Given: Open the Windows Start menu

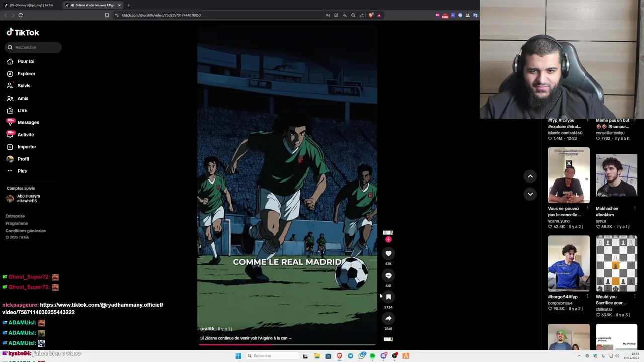Looking at the screenshot, I should (238, 356).
